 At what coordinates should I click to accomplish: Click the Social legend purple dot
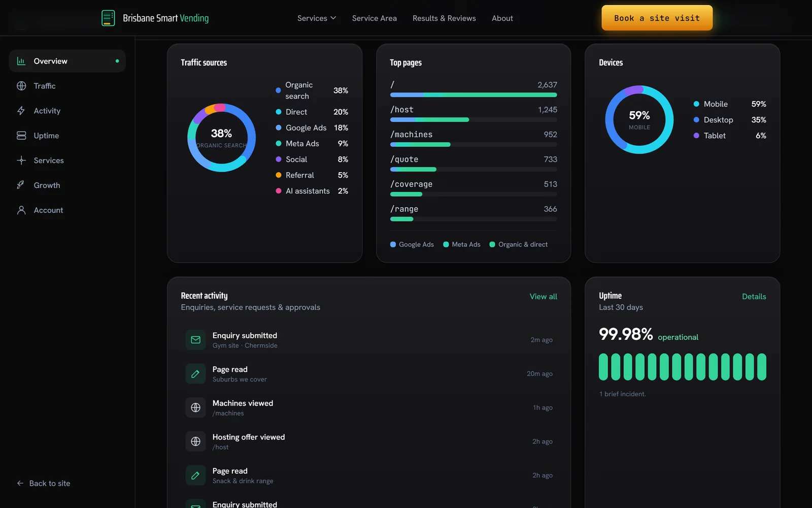279,160
